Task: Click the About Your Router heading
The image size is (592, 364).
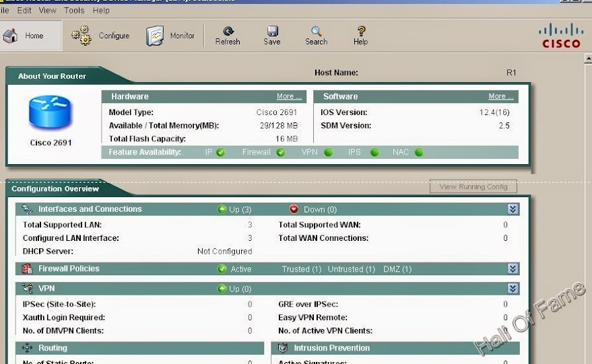Action: 52,76
